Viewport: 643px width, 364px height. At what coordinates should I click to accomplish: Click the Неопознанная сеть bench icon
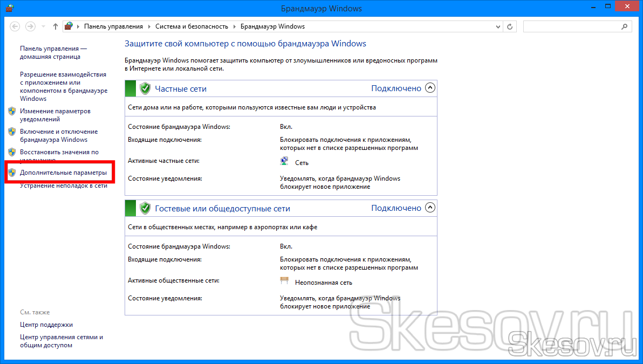click(284, 281)
